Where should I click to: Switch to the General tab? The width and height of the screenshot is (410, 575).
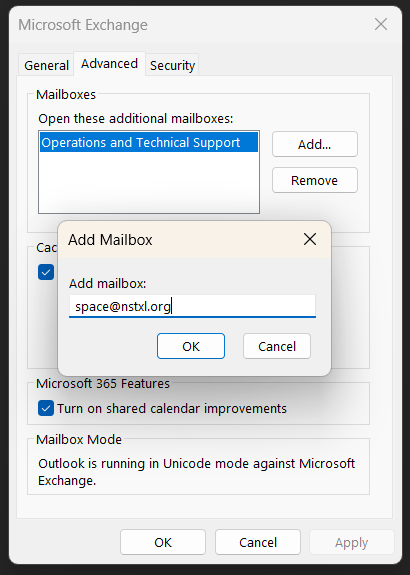[x=46, y=65]
